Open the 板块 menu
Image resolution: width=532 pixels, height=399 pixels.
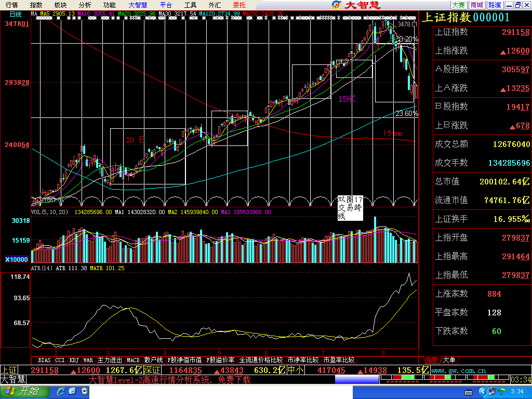click(x=60, y=5)
